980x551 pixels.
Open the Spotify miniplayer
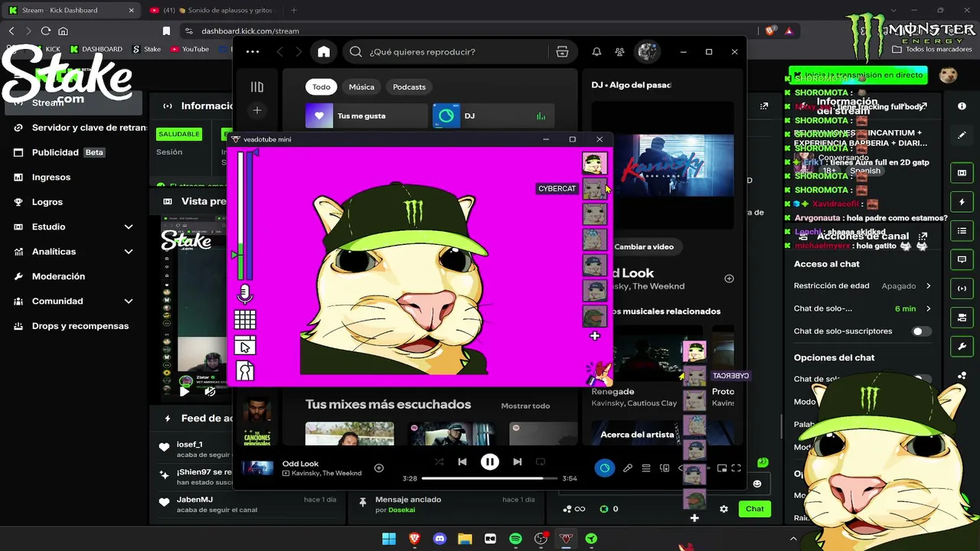click(x=721, y=468)
